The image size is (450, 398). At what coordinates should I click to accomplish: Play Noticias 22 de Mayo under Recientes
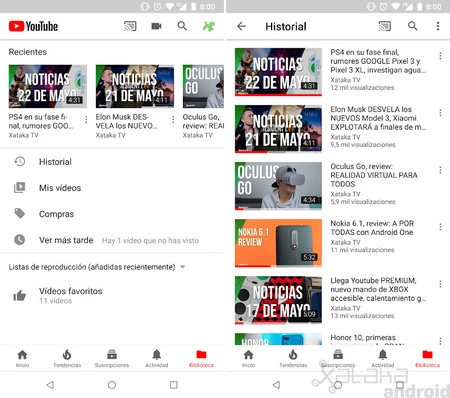click(48, 86)
